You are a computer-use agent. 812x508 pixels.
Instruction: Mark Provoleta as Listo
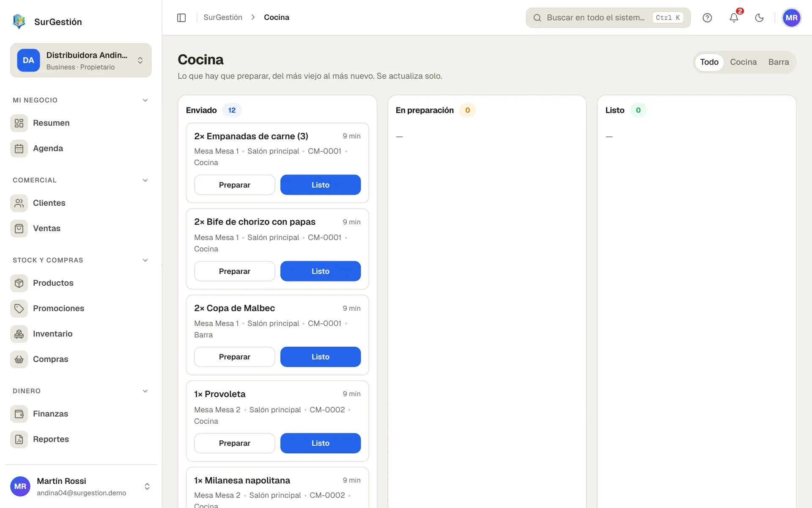(x=320, y=443)
